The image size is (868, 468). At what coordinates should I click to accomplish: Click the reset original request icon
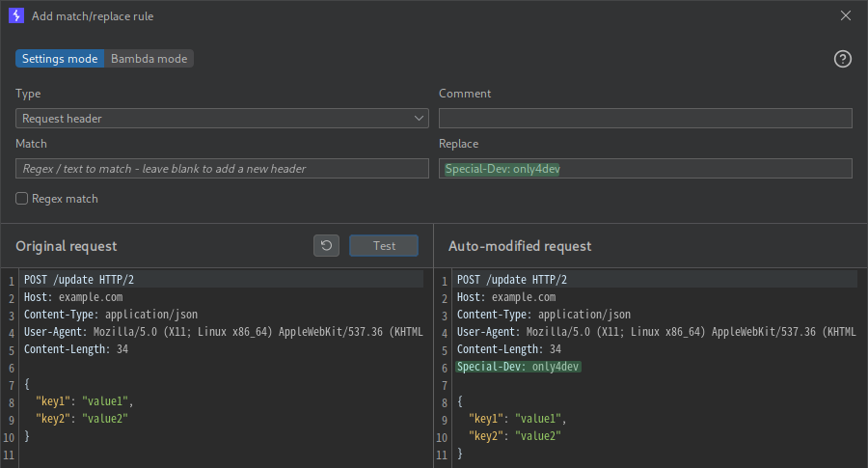[x=326, y=246]
